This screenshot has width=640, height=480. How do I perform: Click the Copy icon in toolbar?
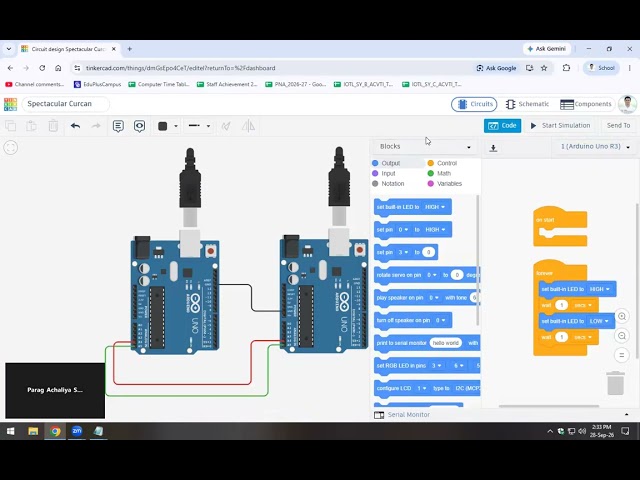tap(11, 126)
